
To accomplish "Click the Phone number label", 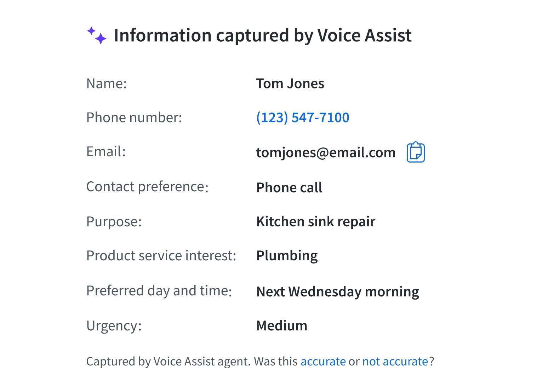I will (x=134, y=118).
